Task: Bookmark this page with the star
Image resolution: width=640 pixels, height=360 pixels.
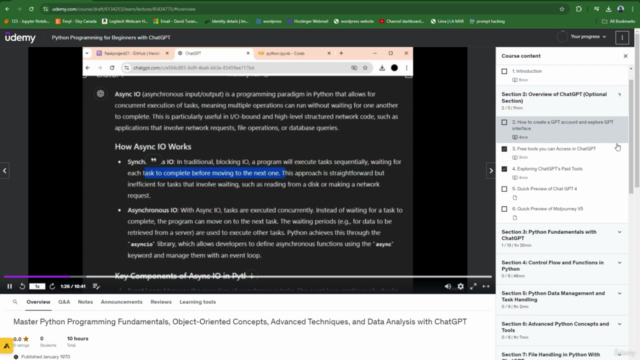Action: (562, 9)
